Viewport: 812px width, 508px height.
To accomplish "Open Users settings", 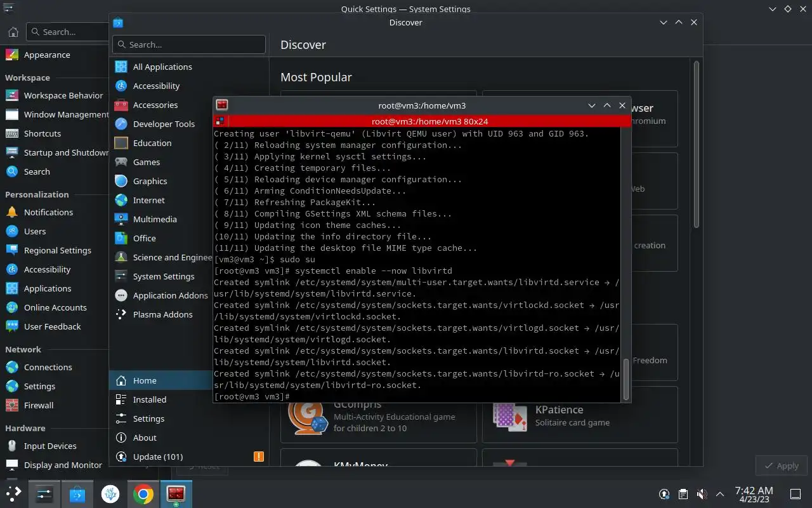I will coord(55,231).
